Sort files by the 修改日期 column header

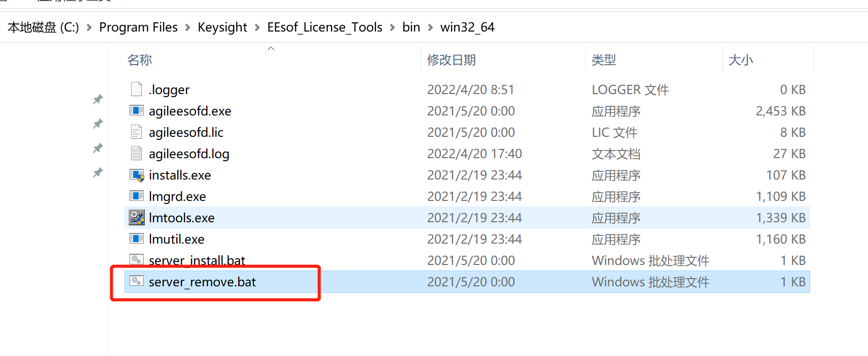click(451, 60)
